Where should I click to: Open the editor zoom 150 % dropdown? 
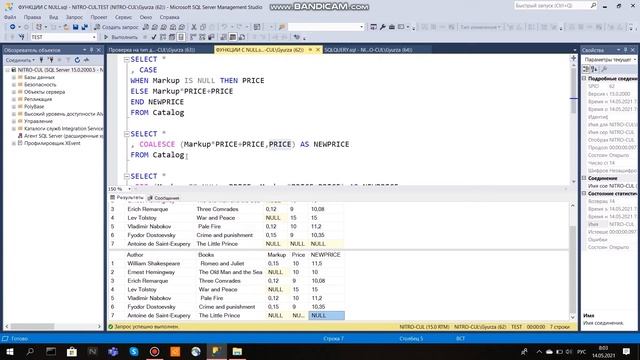pos(129,189)
